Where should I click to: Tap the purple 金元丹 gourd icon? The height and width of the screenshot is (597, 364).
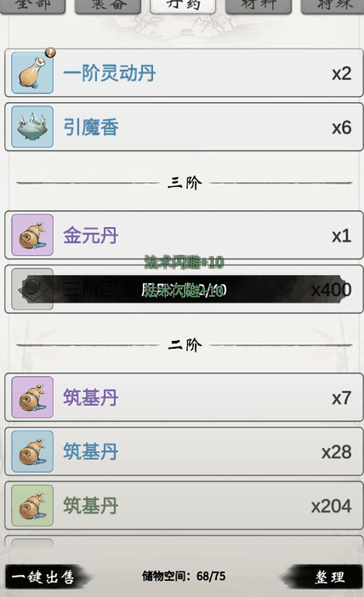click(32, 235)
